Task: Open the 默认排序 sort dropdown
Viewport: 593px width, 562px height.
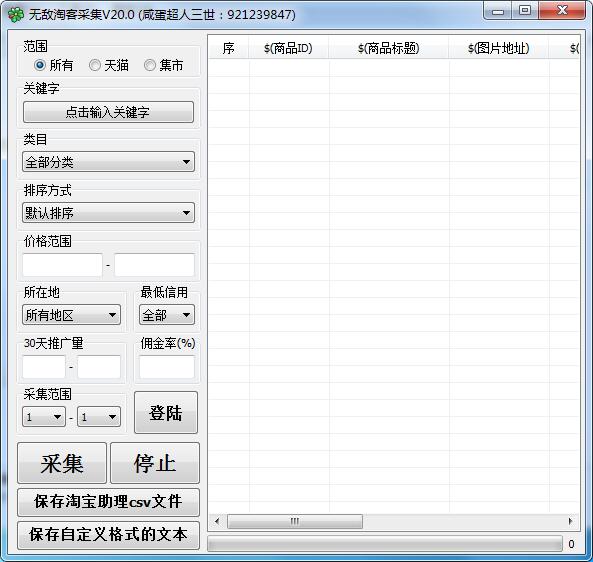Action: click(108, 213)
